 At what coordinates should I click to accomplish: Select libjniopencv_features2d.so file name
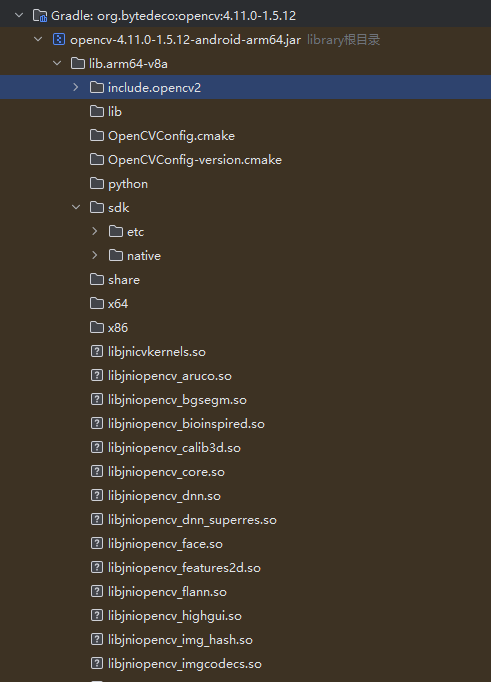coord(184,568)
